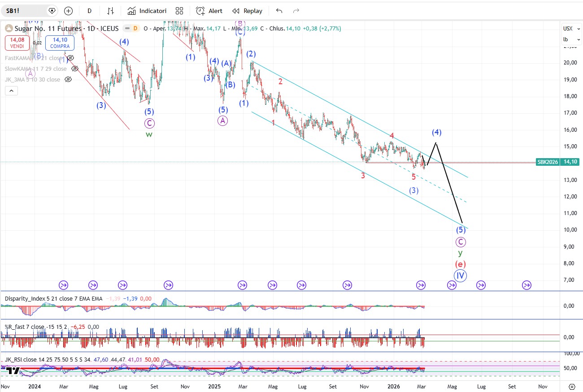Click the red VENDI sell button

pos(18,43)
